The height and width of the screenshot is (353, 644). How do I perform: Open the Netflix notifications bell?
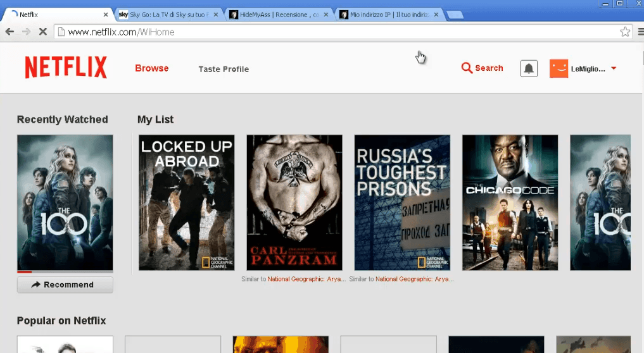(529, 68)
